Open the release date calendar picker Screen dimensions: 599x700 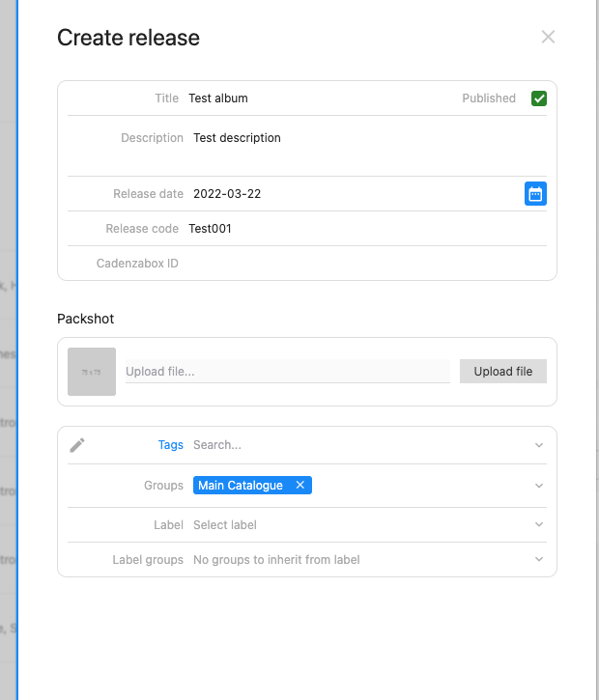point(535,194)
